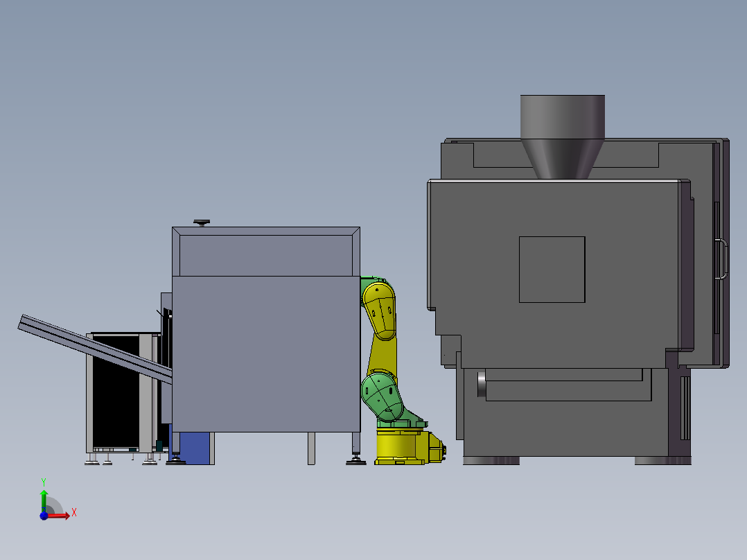Click the blue Z axis ball of triad

[x=44, y=516]
